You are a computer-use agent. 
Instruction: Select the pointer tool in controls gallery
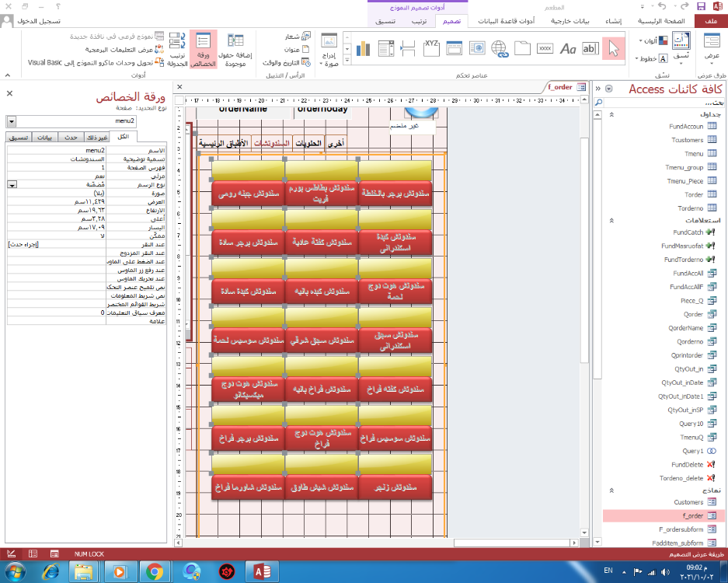(613, 48)
